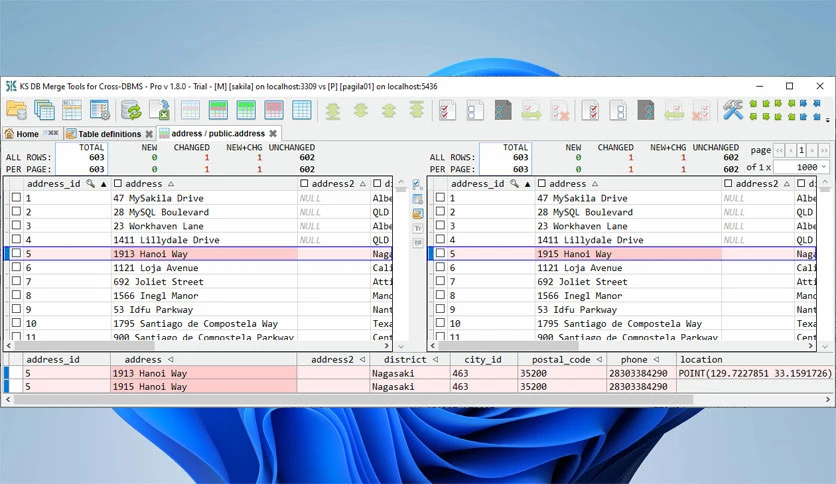The width and height of the screenshot is (836, 484).
Task: Click the stacked tables toolbar icon
Action: 44,110
